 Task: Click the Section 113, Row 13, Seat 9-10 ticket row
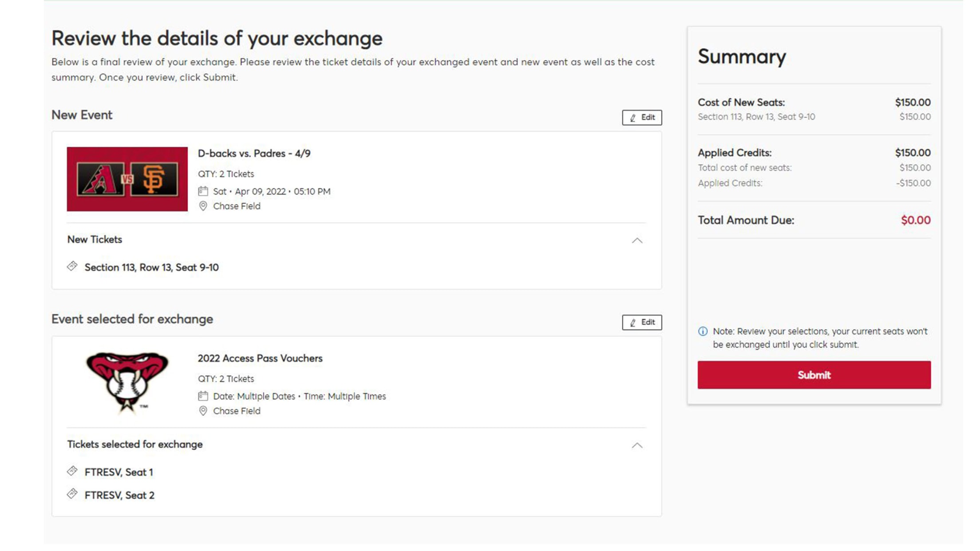pos(151,268)
